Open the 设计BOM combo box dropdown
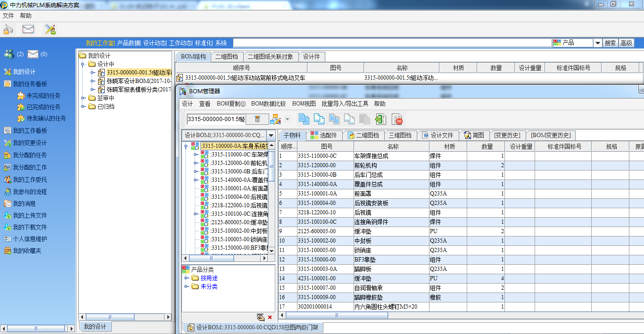The width and height of the screenshot is (644, 334). (271, 135)
